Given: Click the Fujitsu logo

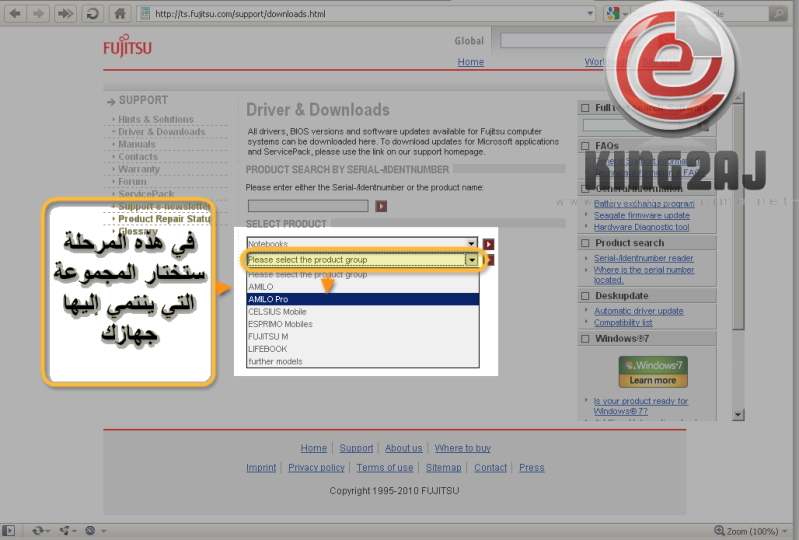Looking at the screenshot, I should click(x=128, y=47).
